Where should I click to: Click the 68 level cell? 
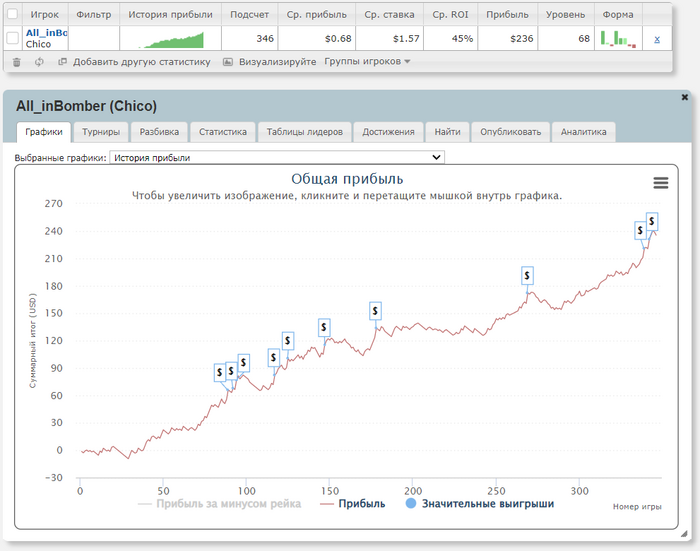click(566, 38)
